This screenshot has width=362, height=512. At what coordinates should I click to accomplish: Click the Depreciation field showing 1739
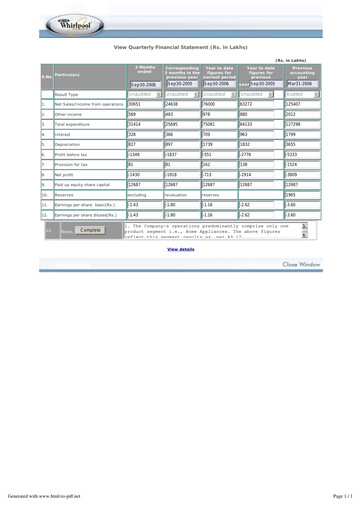coord(220,144)
